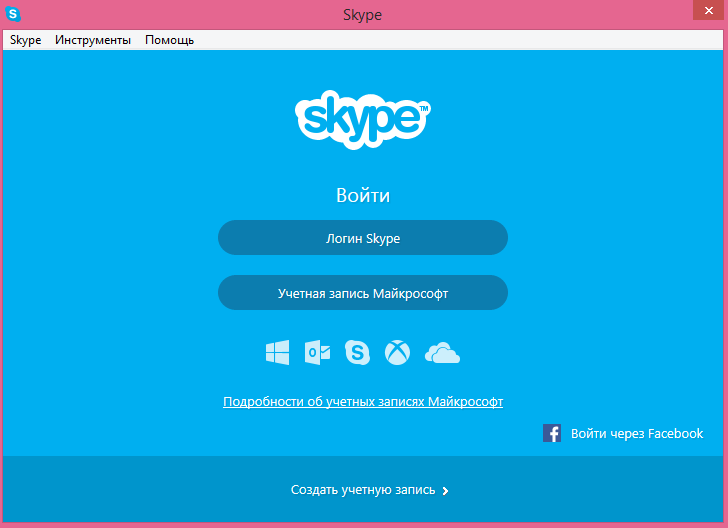Click the Xbox logo icon
The image size is (728, 528).
click(398, 352)
